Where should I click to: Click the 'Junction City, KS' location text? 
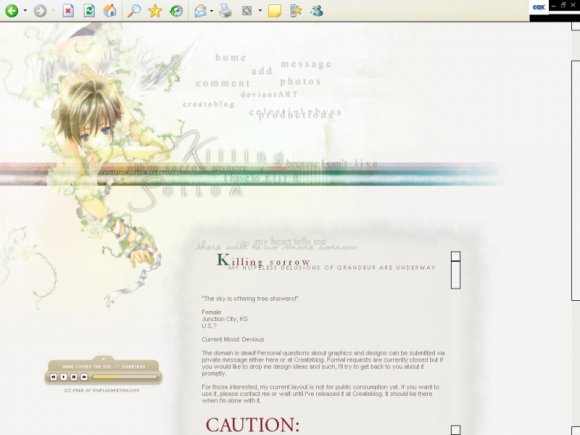point(225,319)
